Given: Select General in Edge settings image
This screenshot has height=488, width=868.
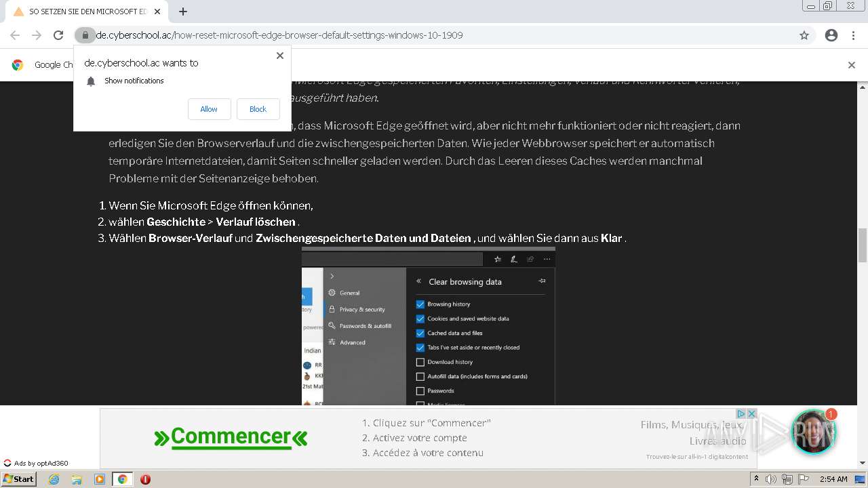Looking at the screenshot, I should [x=349, y=293].
